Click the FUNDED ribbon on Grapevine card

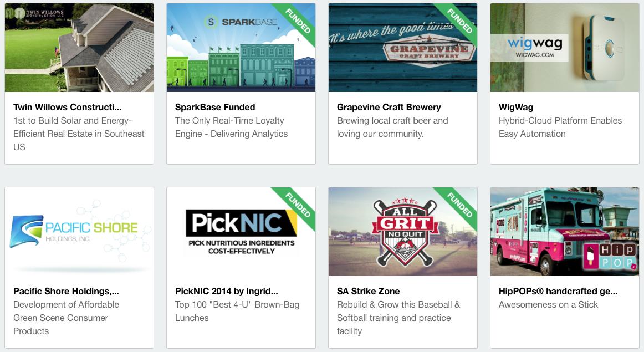tap(459, 21)
